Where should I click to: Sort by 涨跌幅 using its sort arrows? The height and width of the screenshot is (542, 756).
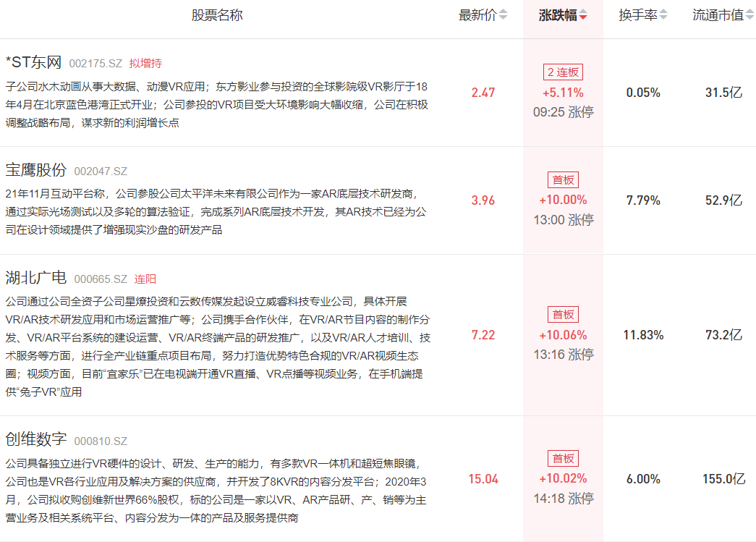coord(583,15)
